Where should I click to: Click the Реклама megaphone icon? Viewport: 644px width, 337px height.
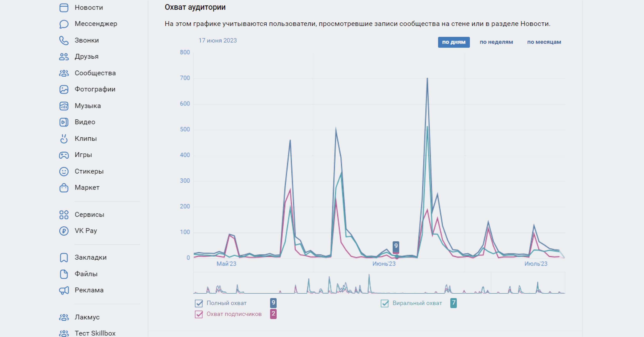click(x=64, y=290)
